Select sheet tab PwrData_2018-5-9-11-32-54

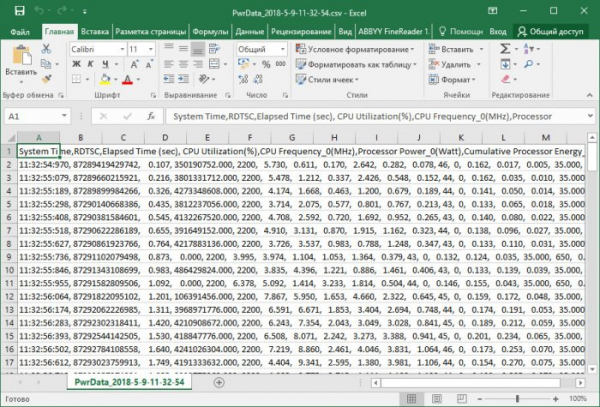[129, 382]
